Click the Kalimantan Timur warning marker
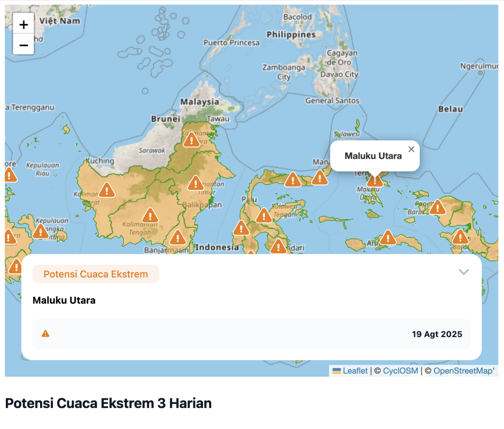The width and height of the screenshot is (504, 429). pyautogui.click(x=196, y=183)
